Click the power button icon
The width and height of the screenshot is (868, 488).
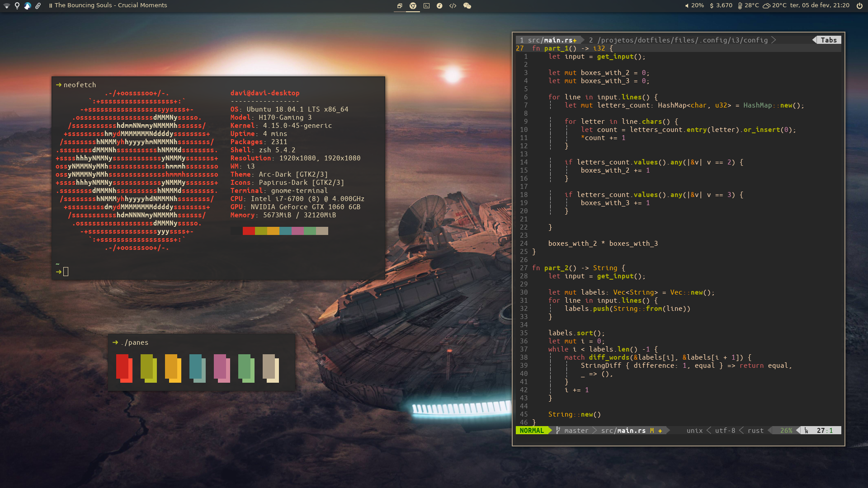pyautogui.click(x=859, y=5)
